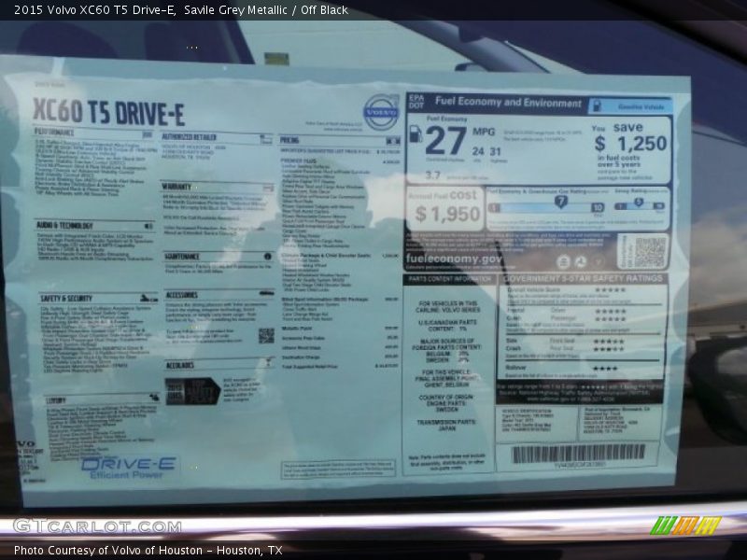Click the Accolades section heading

point(179,365)
